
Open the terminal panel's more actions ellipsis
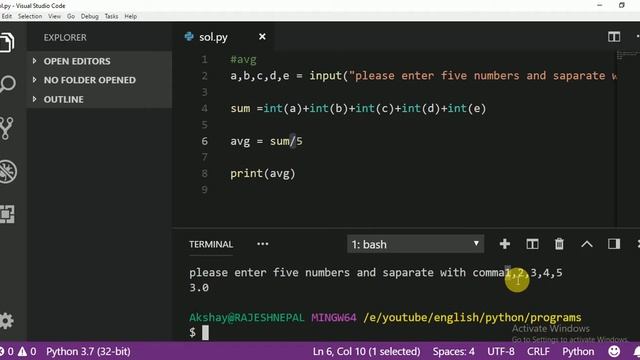click(x=262, y=244)
